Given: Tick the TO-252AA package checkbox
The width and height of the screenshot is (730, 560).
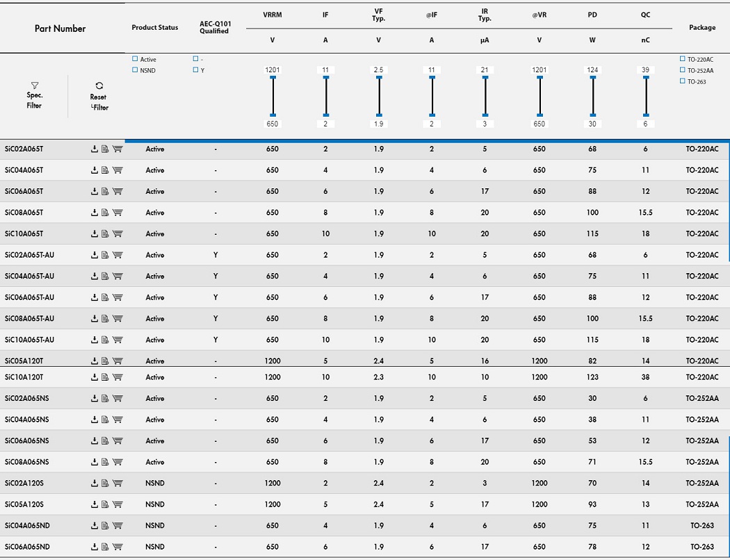Looking at the screenshot, I should coord(683,70).
